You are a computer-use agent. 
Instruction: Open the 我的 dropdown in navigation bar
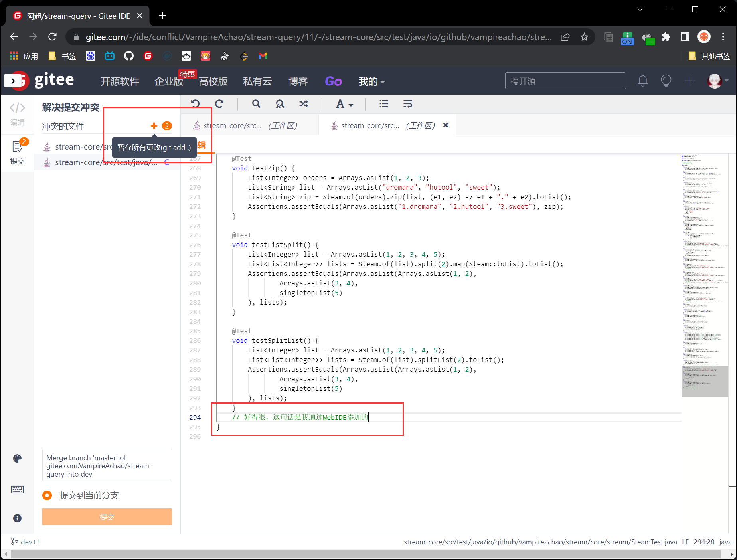[371, 81]
